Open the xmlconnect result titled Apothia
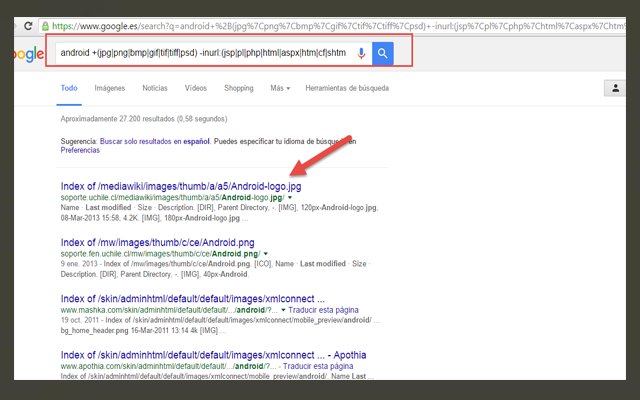The height and width of the screenshot is (400, 640). click(x=213, y=355)
